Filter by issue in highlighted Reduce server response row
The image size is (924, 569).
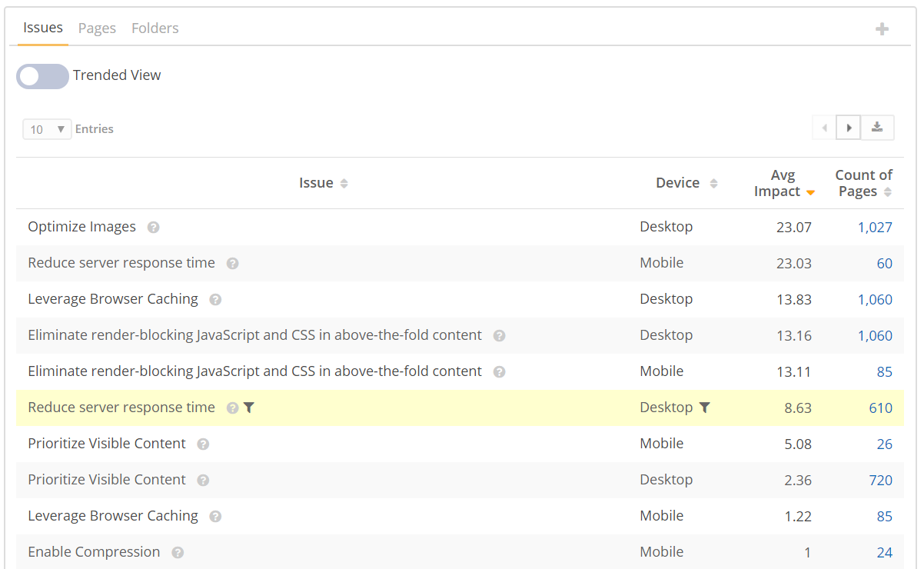(248, 408)
